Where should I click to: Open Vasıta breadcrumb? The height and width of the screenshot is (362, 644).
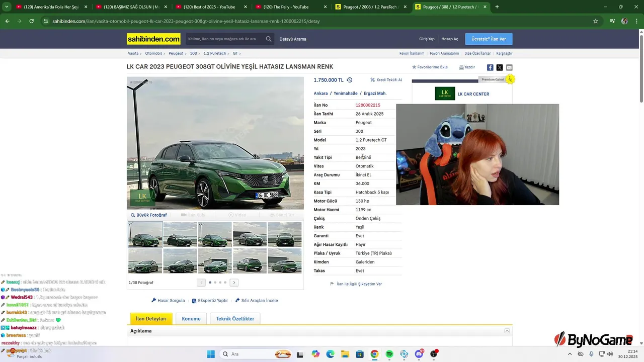pyautogui.click(x=133, y=53)
